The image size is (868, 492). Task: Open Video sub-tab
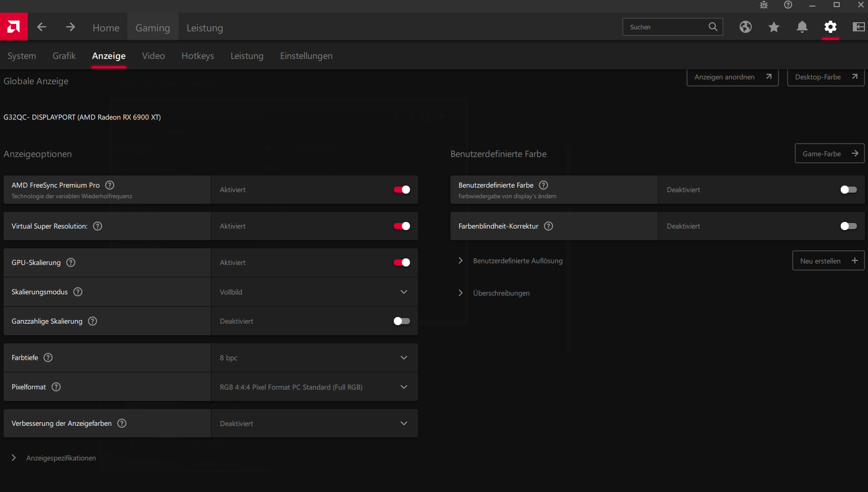154,56
